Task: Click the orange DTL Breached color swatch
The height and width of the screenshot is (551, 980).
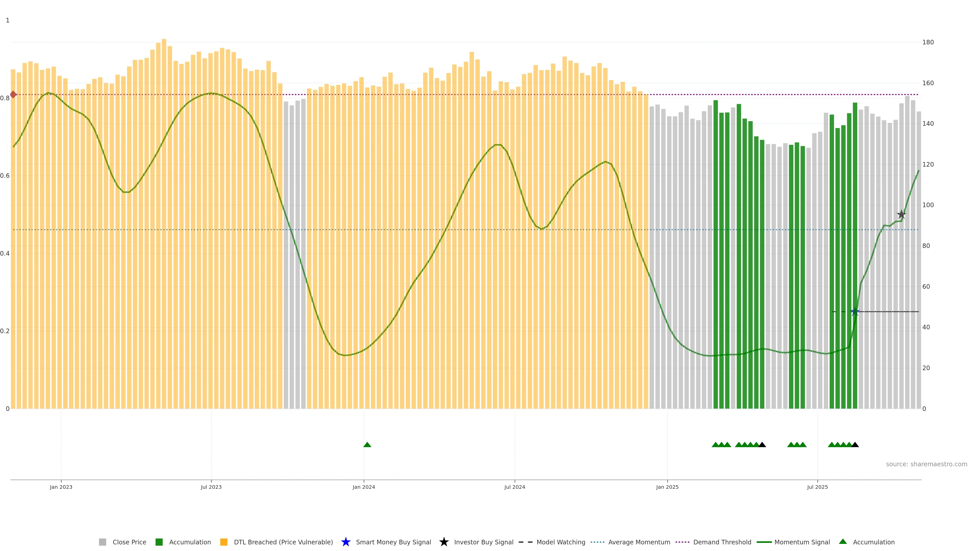Action: click(224, 542)
